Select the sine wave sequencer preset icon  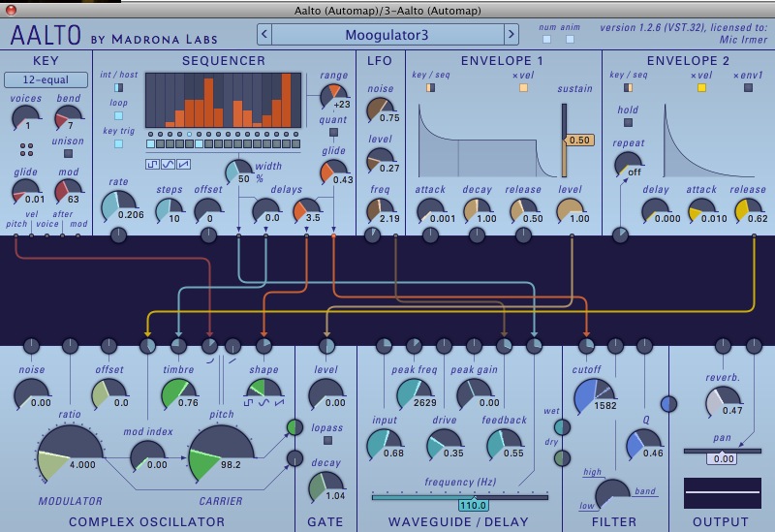coord(168,164)
